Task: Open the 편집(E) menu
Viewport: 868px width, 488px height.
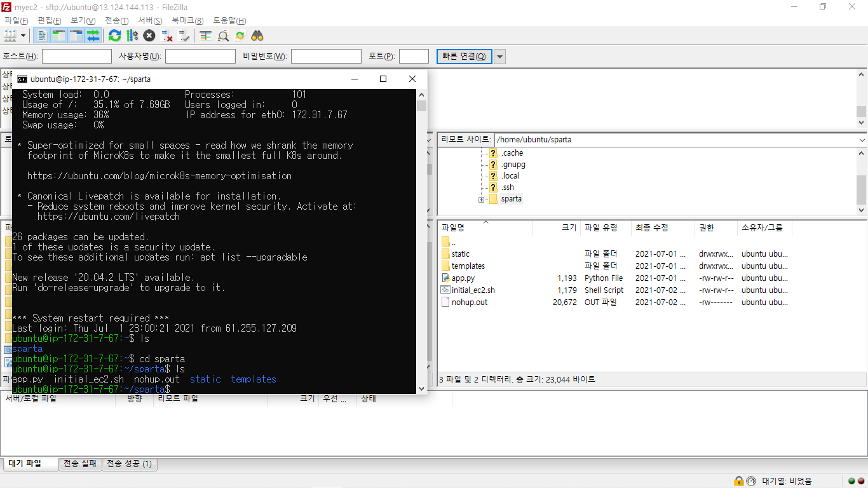Action: coord(49,21)
